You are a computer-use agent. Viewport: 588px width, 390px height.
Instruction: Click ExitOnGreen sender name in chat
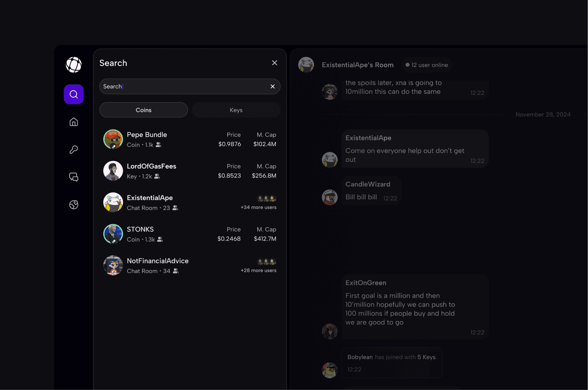(366, 283)
